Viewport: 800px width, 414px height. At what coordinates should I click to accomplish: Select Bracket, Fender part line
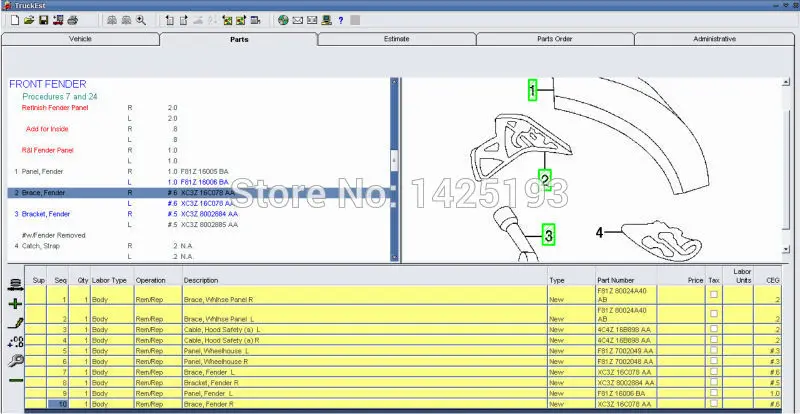point(46,214)
